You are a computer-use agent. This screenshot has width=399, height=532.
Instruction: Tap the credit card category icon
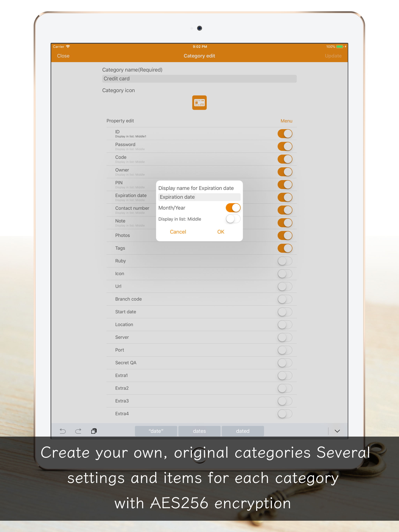(x=199, y=103)
